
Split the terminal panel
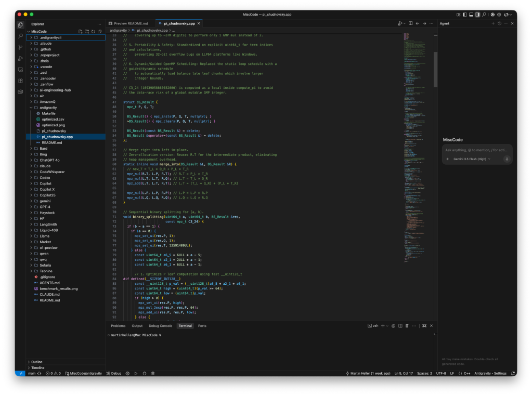coord(400,326)
